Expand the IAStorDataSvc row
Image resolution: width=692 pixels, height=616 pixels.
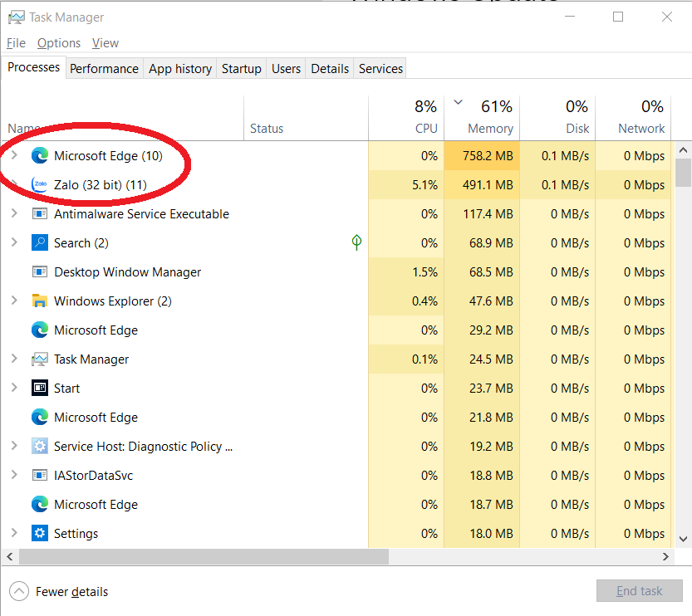[x=14, y=475]
